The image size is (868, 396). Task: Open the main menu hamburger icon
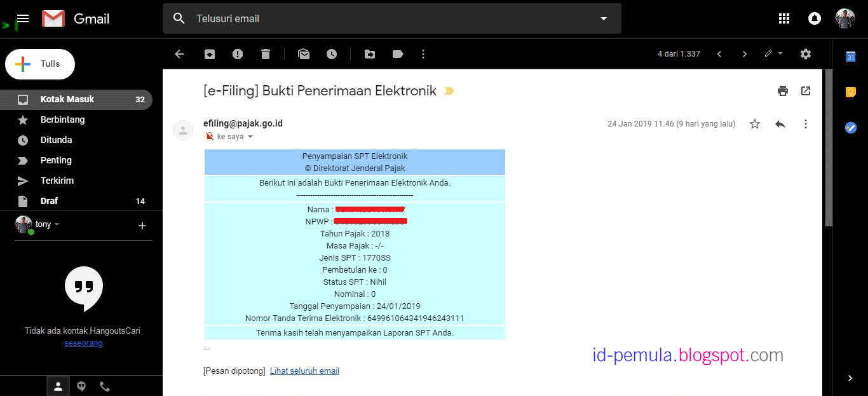pos(23,18)
